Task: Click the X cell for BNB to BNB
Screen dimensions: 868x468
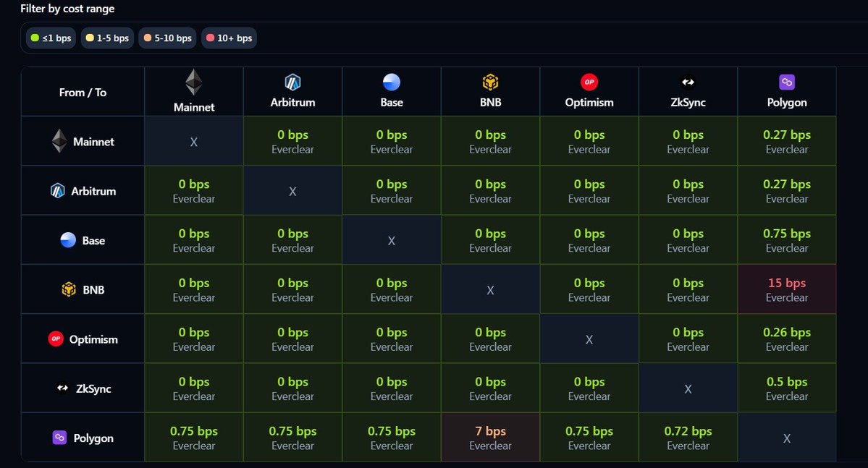Action: [490, 289]
